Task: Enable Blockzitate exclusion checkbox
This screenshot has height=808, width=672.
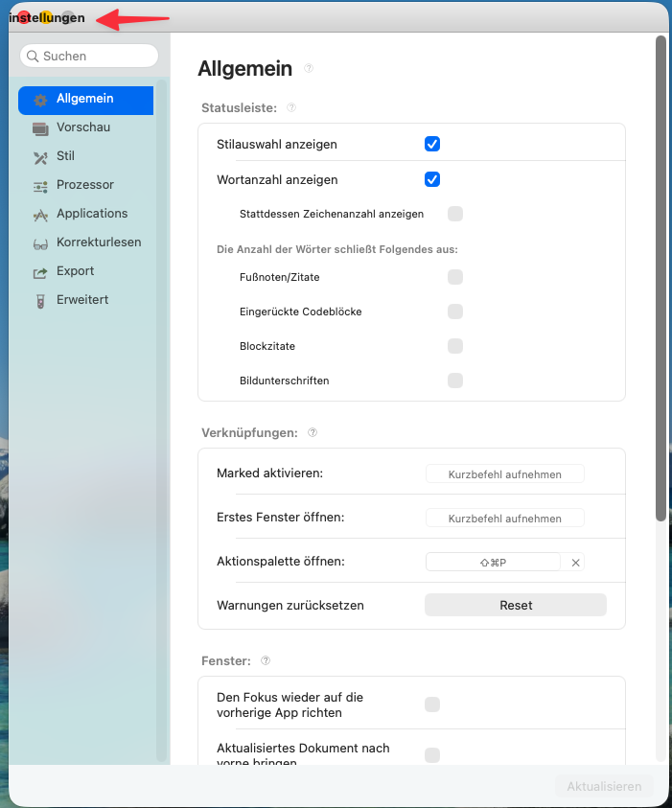Action: 455,346
